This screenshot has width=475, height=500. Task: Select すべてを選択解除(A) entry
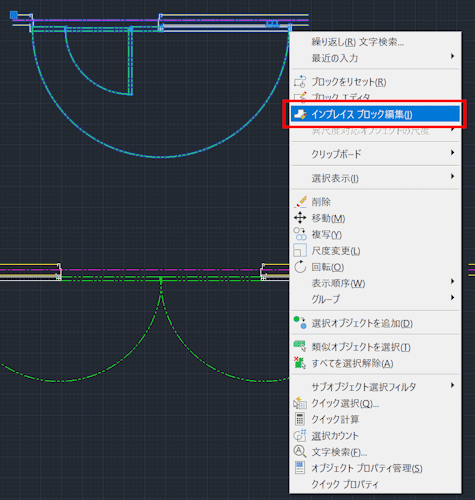coord(375,363)
